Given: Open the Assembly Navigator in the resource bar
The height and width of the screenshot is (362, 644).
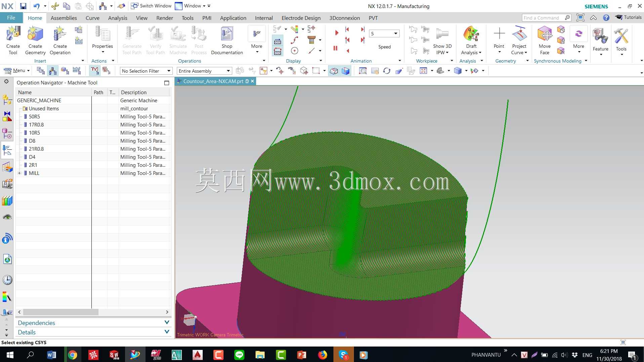Looking at the screenshot, I should click(x=7, y=100).
